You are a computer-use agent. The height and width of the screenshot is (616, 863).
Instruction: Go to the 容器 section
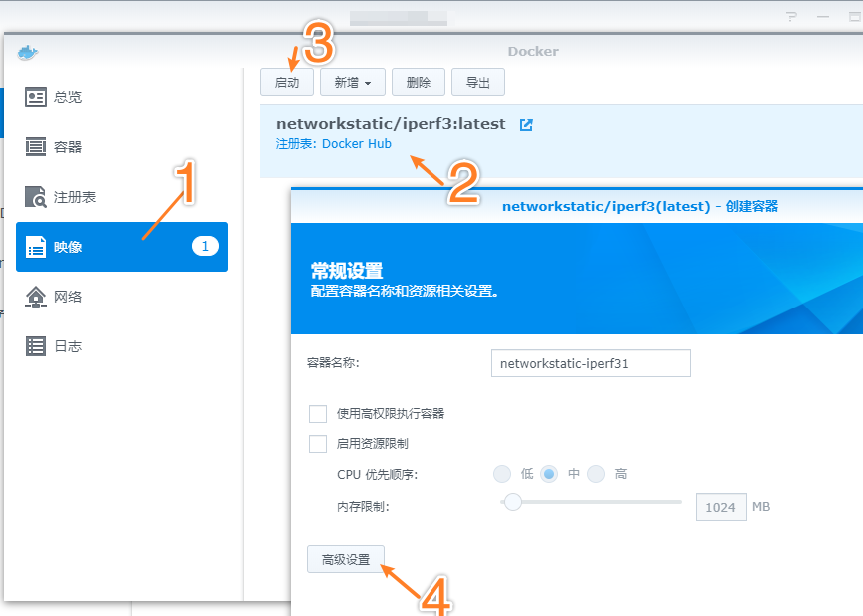122,147
